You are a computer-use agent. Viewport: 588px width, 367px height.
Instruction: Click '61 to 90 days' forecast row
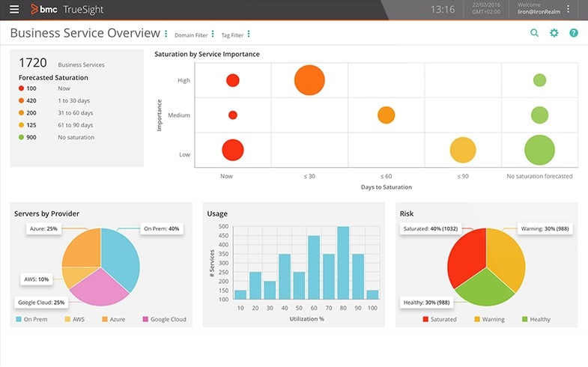click(56, 125)
